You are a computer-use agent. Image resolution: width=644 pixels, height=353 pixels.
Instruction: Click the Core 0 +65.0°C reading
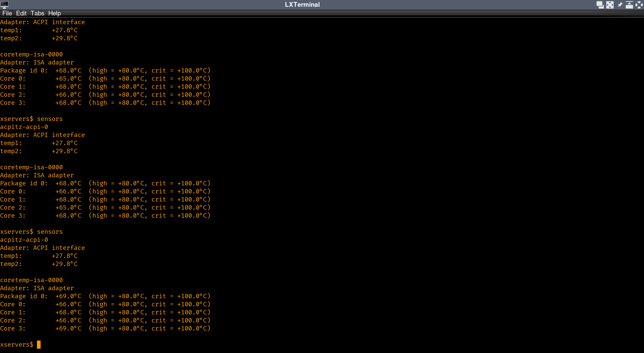[x=68, y=79]
